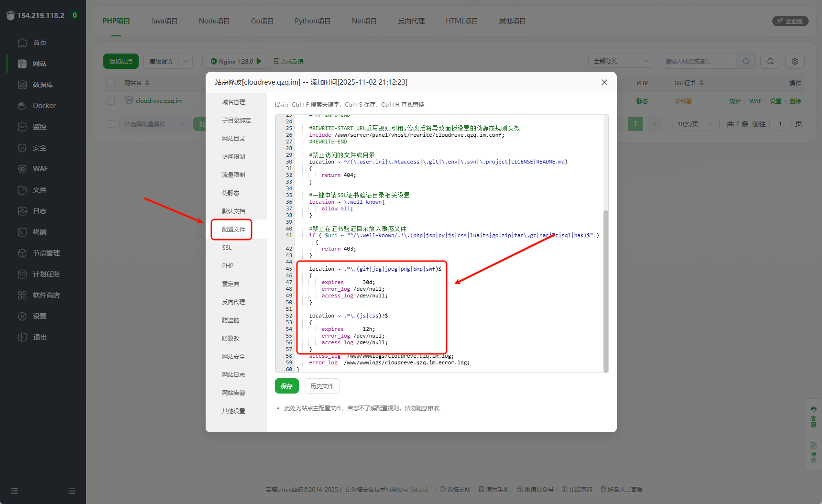Open Docker from the sidebar
The image size is (822, 504).
tap(44, 106)
